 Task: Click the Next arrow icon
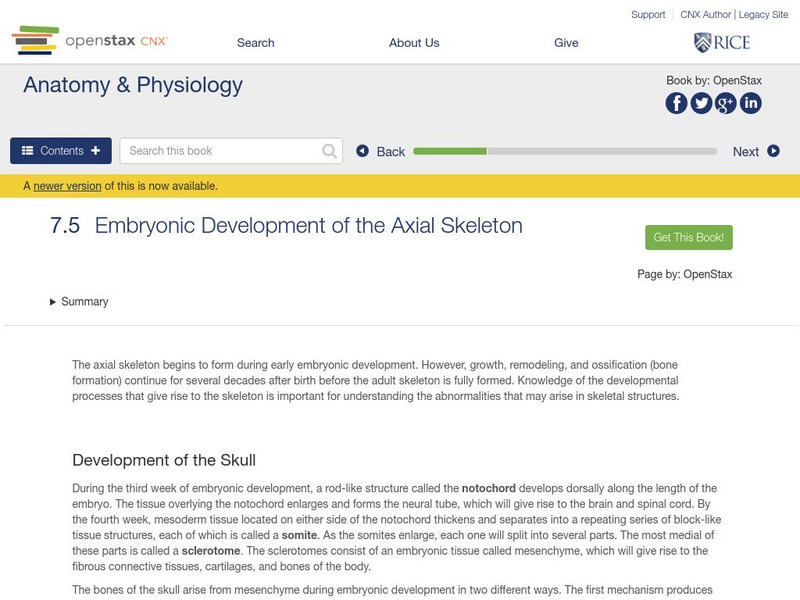pyautogui.click(x=773, y=151)
